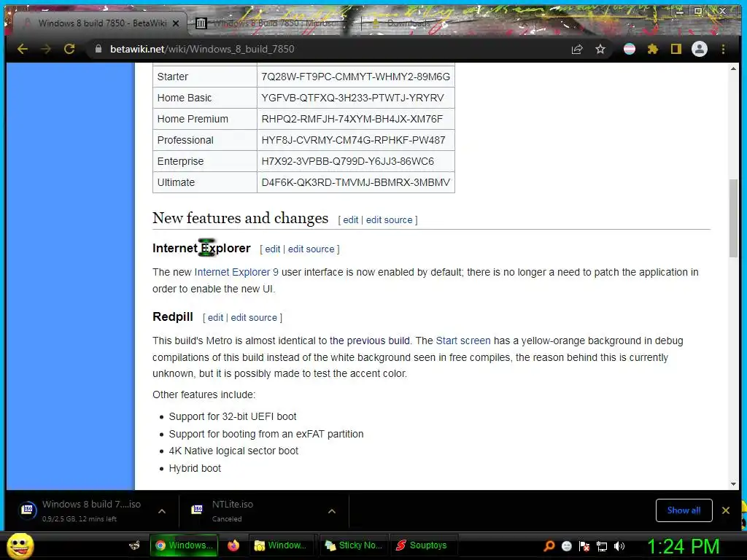Click the 4K Native logical sector boot item
The width and height of the screenshot is (747, 560).
tap(233, 451)
